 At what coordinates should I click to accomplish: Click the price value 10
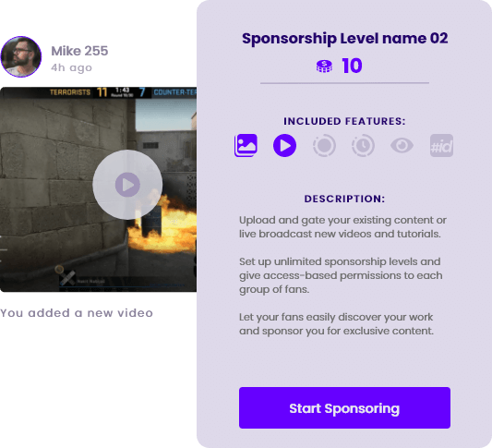click(352, 66)
